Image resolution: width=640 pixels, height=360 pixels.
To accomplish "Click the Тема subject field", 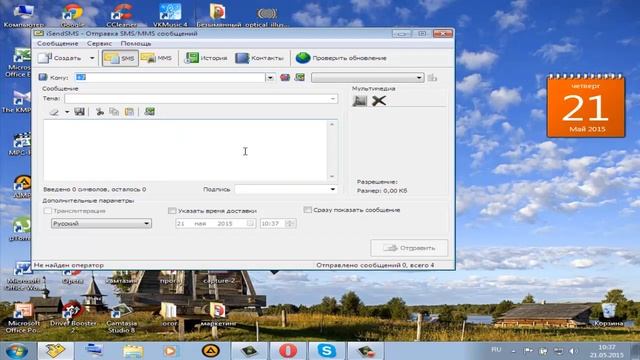I will (x=197, y=99).
